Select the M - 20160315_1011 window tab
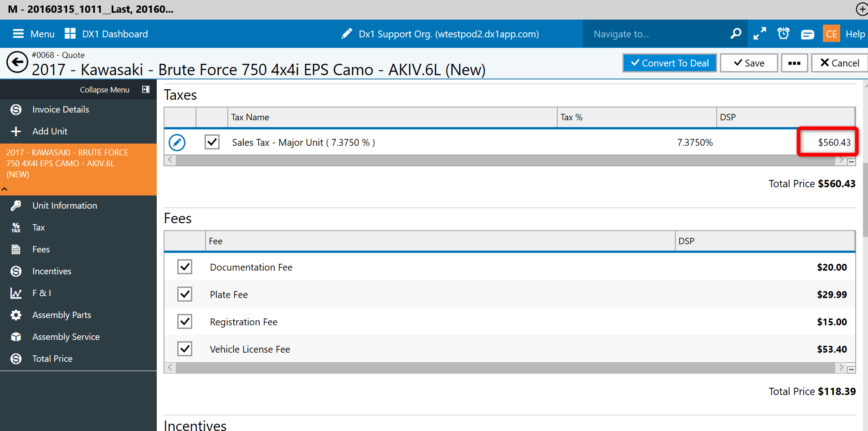 click(x=91, y=9)
